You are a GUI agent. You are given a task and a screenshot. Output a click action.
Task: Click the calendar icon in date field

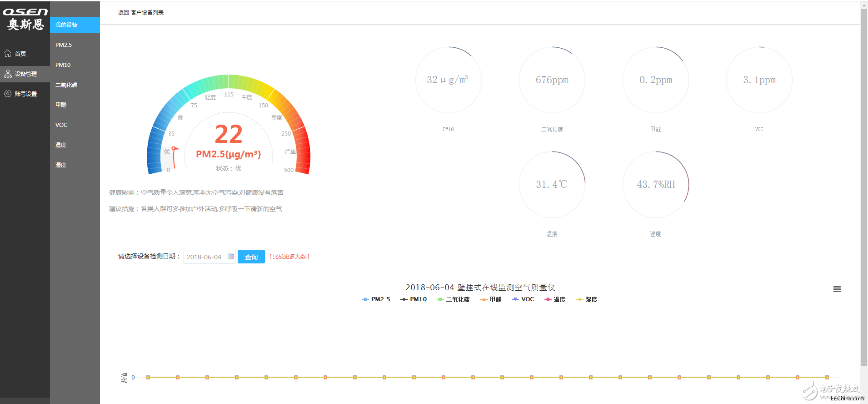pyautogui.click(x=231, y=257)
